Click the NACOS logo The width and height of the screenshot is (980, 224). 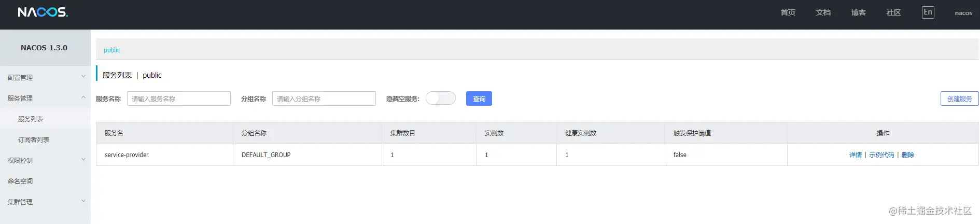click(43, 12)
